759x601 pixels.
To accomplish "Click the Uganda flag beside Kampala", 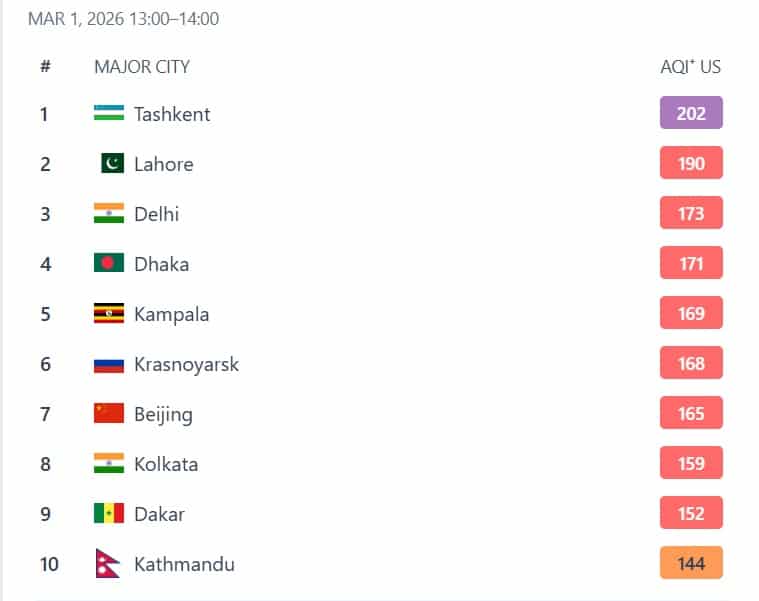I will [x=109, y=313].
